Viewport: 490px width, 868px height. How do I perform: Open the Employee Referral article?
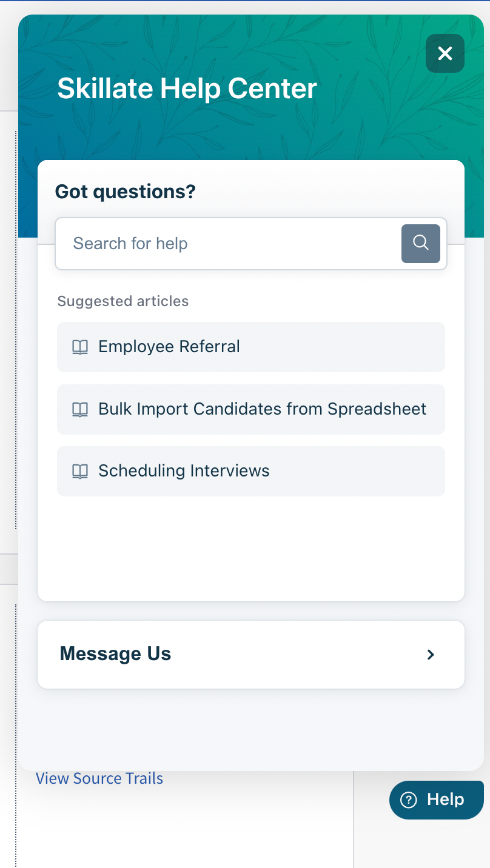(251, 347)
